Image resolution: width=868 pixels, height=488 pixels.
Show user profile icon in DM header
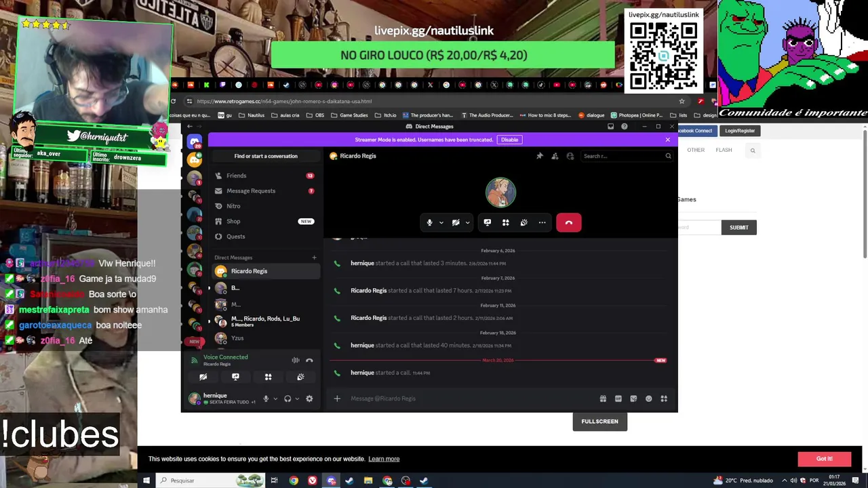click(570, 156)
